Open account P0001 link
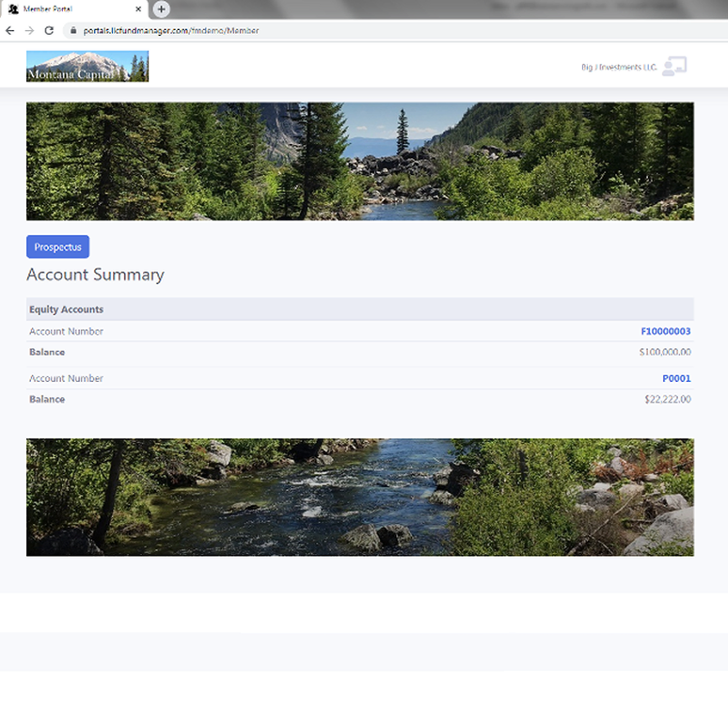Screen dimensions: 728x728 click(x=676, y=378)
